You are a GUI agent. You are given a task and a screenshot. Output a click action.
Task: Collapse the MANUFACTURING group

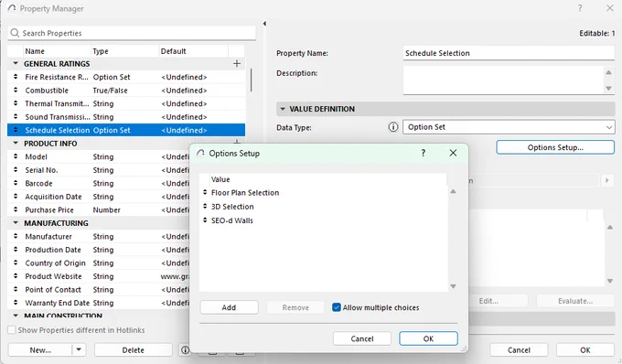tap(16, 222)
